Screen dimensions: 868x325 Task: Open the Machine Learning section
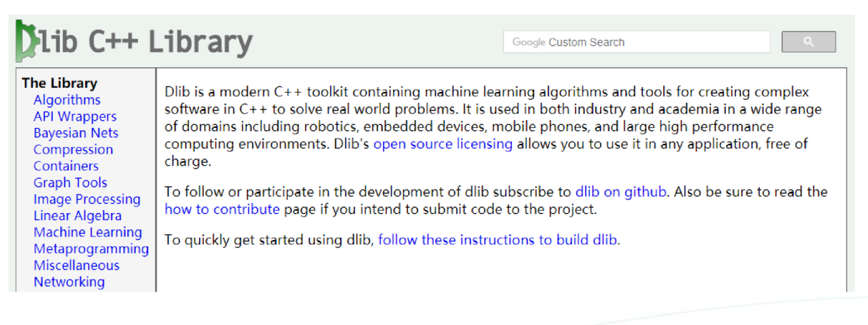pyautogui.click(x=88, y=232)
